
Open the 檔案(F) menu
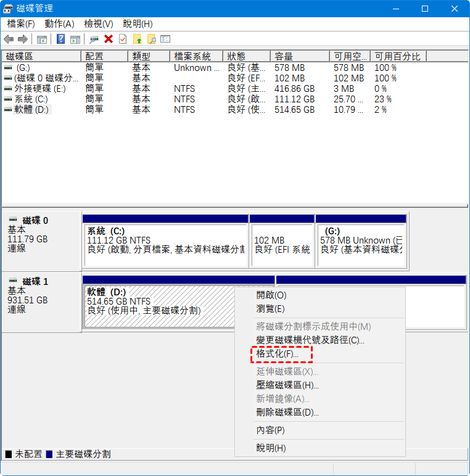20,23
